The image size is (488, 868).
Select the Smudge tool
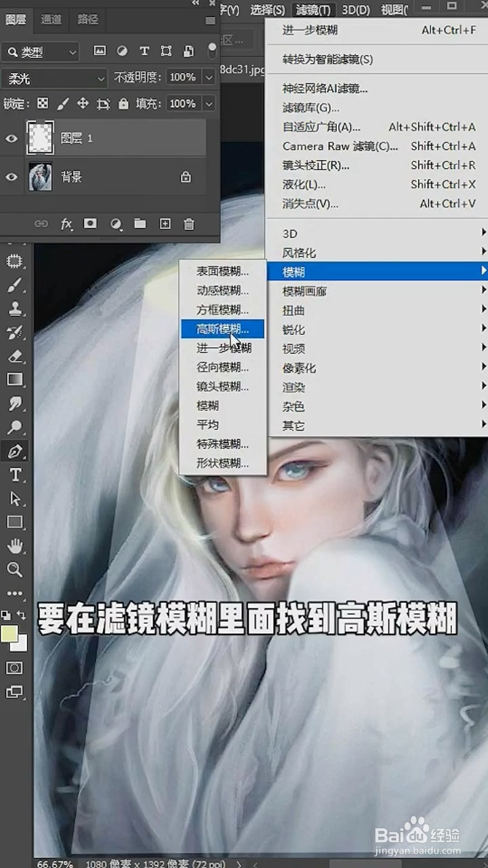pyautogui.click(x=15, y=403)
